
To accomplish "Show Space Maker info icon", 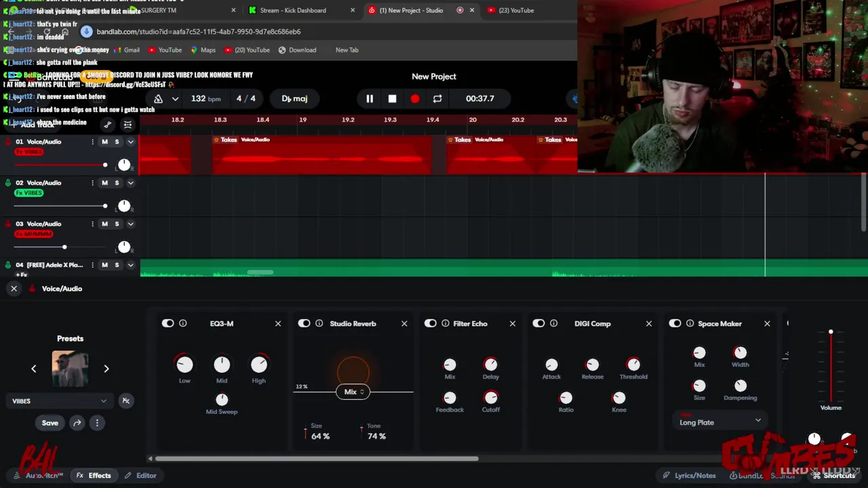I will 690,324.
